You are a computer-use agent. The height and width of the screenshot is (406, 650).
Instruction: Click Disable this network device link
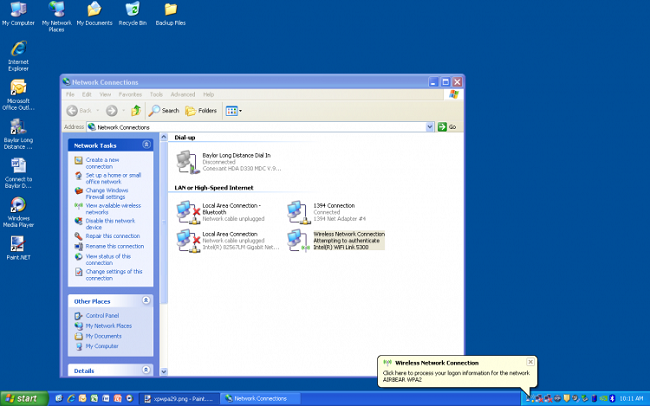(110, 224)
